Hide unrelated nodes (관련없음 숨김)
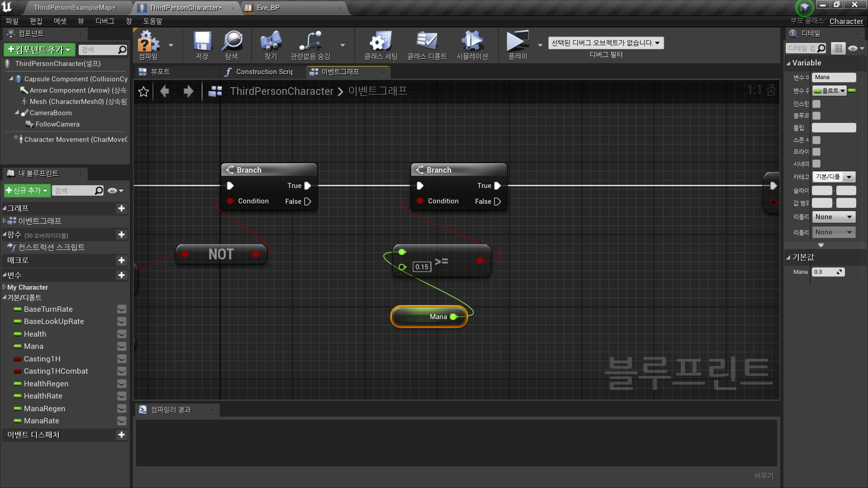Viewport: 868px width, 488px height. (x=311, y=45)
